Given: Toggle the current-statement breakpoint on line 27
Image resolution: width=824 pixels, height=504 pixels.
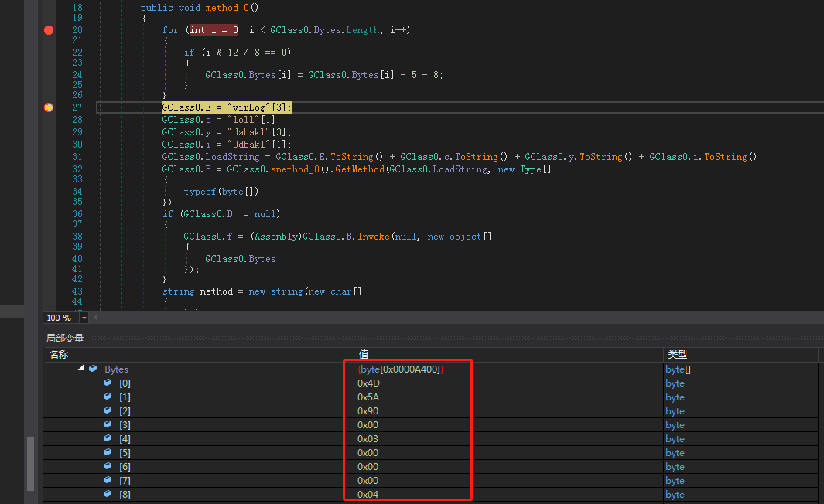Looking at the screenshot, I should [49, 107].
